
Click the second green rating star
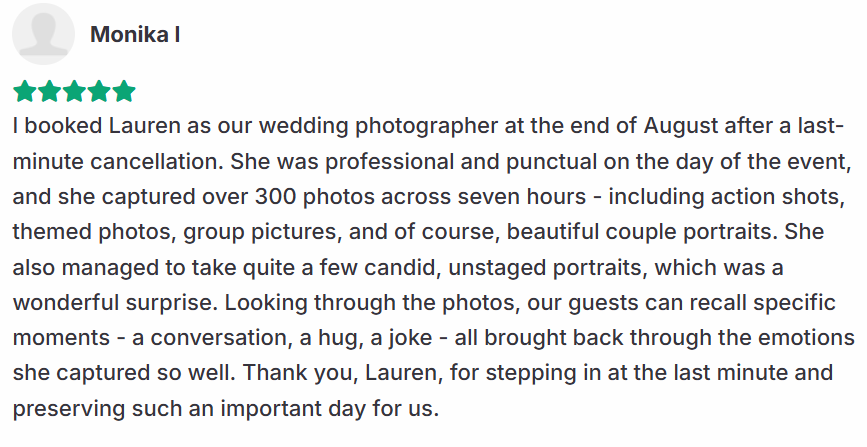tap(49, 92)
